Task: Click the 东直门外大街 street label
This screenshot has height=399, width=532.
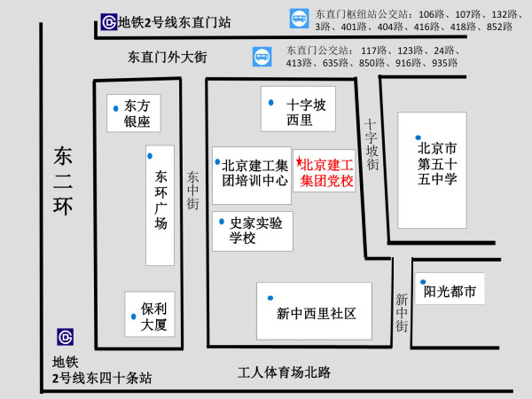Action: pos(168,57)
